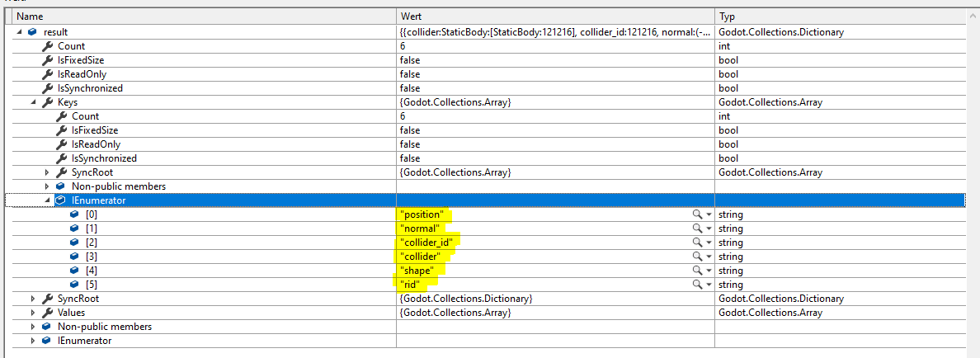
Task: Open visualizer magnifier for "collider"
Action: [696, 257]
